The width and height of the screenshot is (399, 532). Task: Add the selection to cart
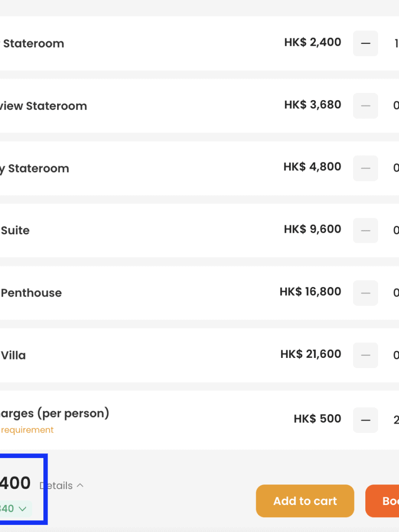click(305, 501)
